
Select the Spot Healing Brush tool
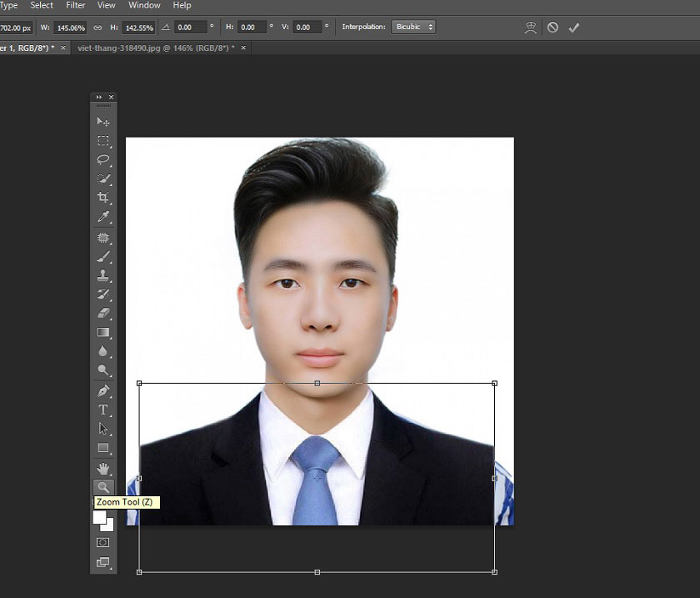pos(103,238)
